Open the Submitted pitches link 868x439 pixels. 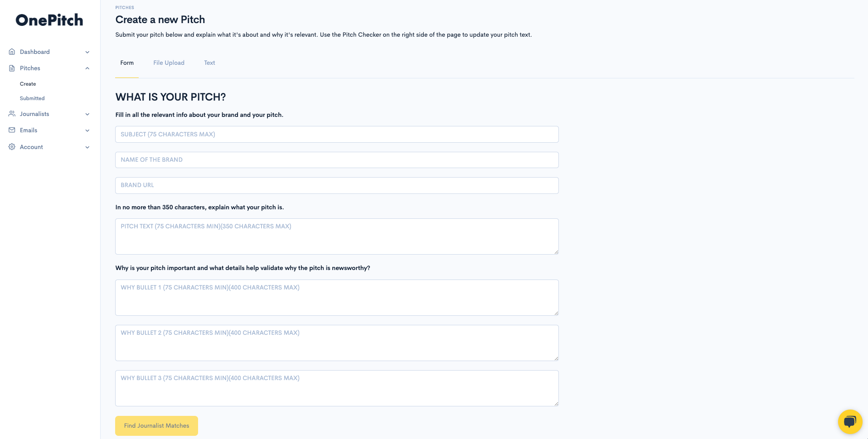tap(32, 98)
